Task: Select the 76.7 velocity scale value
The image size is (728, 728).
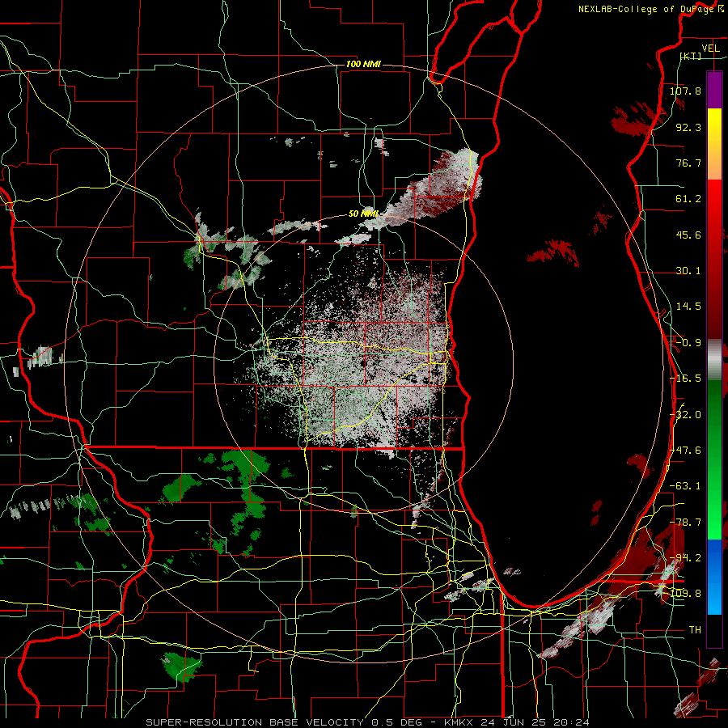Action: click(688, 163)
